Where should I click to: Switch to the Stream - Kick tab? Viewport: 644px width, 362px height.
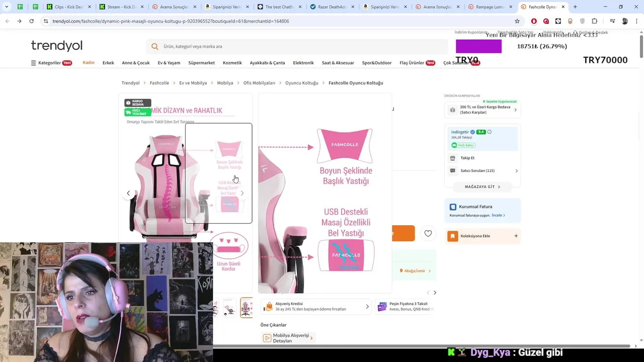[x=122, y=7]
